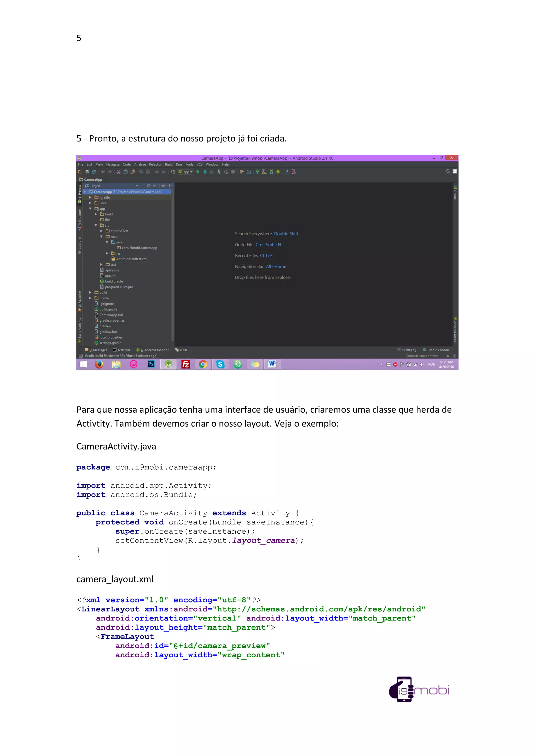
Task: Click the Back navigation arrow
Action: [x=157, y=172]
